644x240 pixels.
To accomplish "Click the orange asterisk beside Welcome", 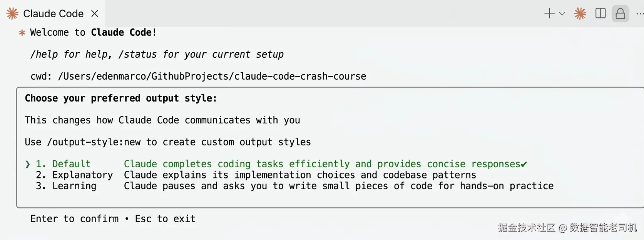I will (x=22, y=33).
